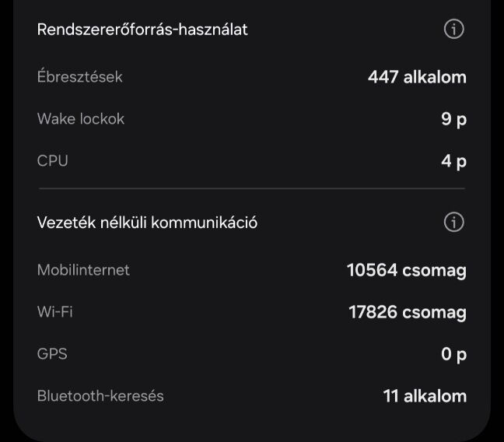Select the Wi-Fi label
The image size is (504, 442).
click(55, 312)
